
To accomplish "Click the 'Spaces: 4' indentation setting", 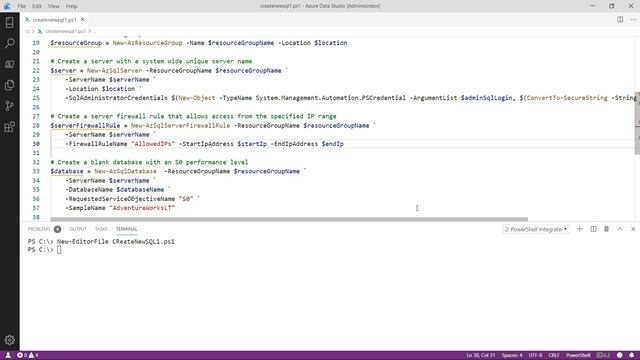I will coord(512,355).
